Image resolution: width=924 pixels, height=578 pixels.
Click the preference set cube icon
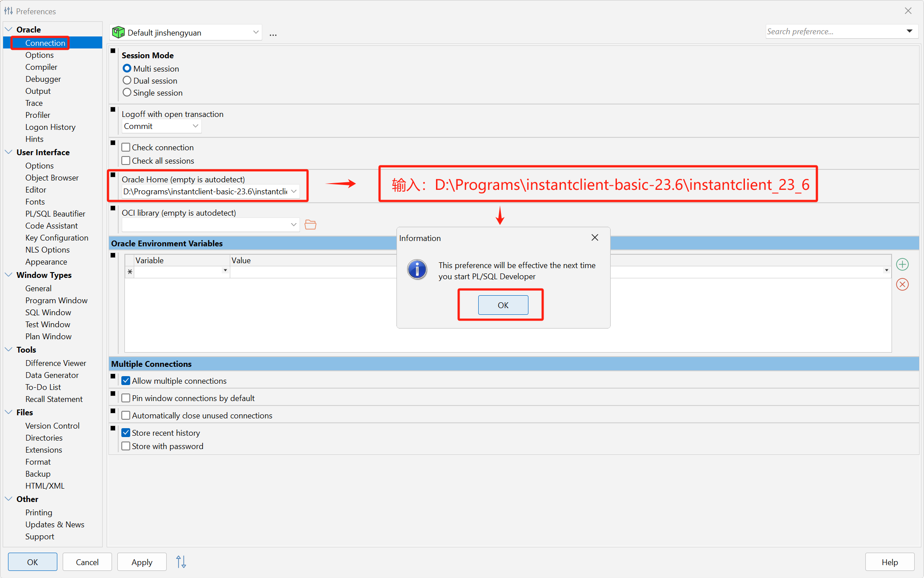click(x=118, y=32)
